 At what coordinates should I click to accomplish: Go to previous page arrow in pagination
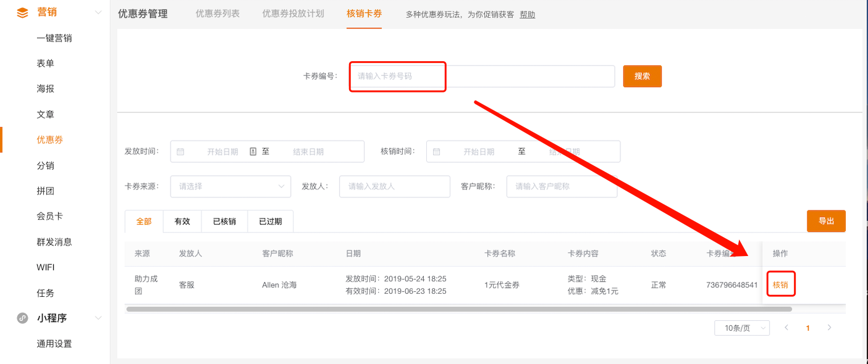pyautogui.click(x=786, y=328)
